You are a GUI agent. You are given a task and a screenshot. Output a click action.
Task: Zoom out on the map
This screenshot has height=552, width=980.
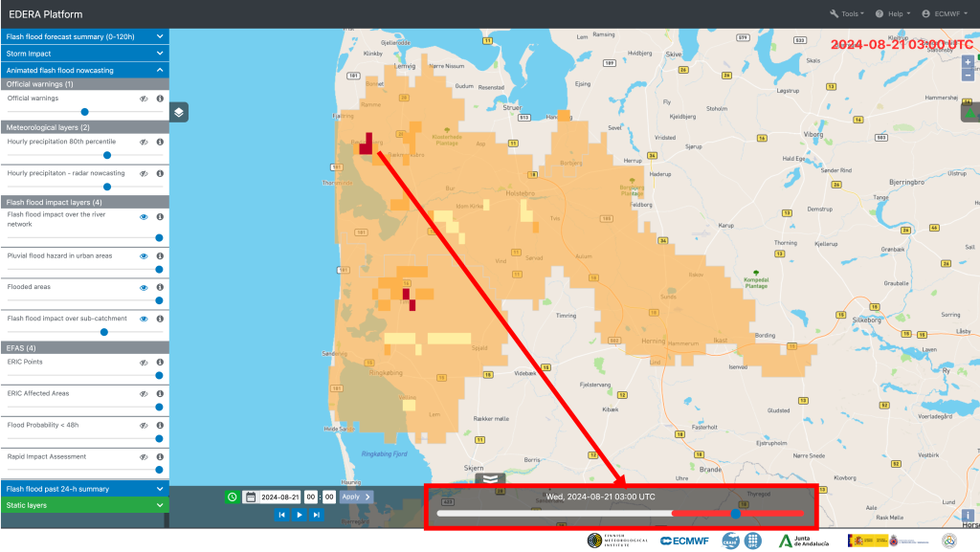coord(968,75)
